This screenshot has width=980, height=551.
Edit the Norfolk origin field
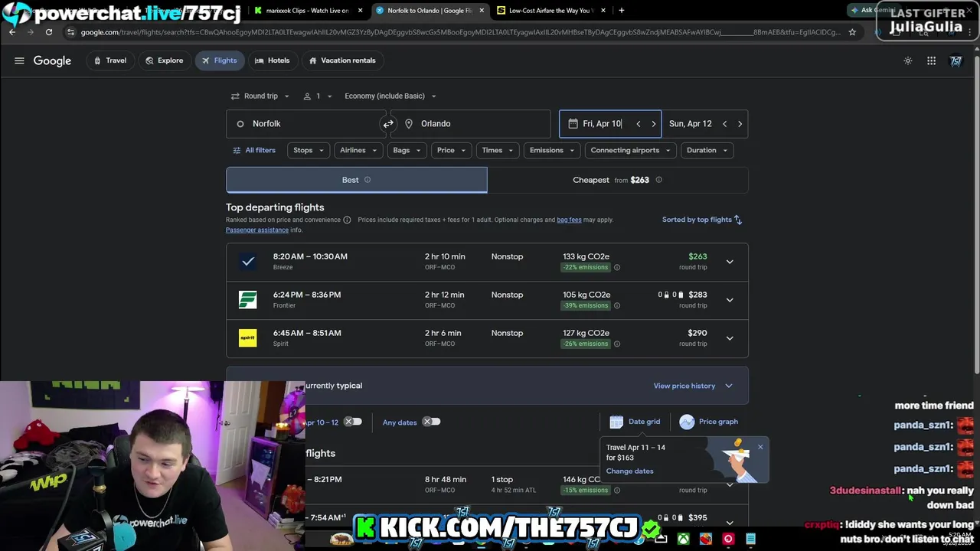[306, 123]
